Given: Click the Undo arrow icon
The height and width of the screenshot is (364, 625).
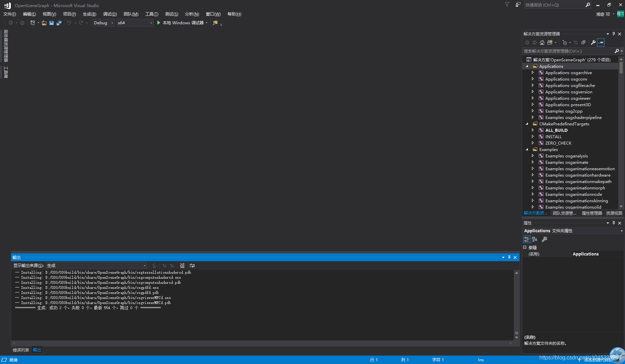Looking at the screenshot, I should (x=69, y=23).
